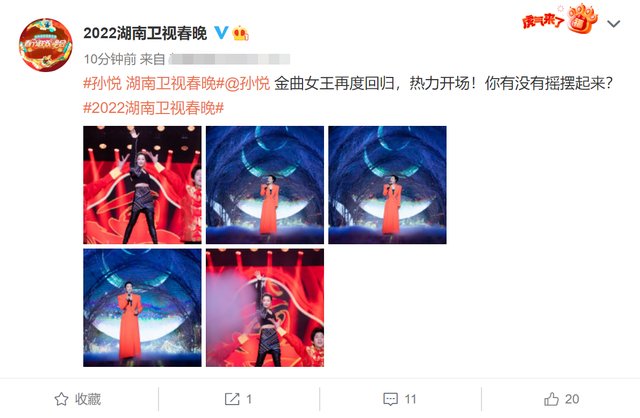Click the blurred post source link

tap(229, 59)
